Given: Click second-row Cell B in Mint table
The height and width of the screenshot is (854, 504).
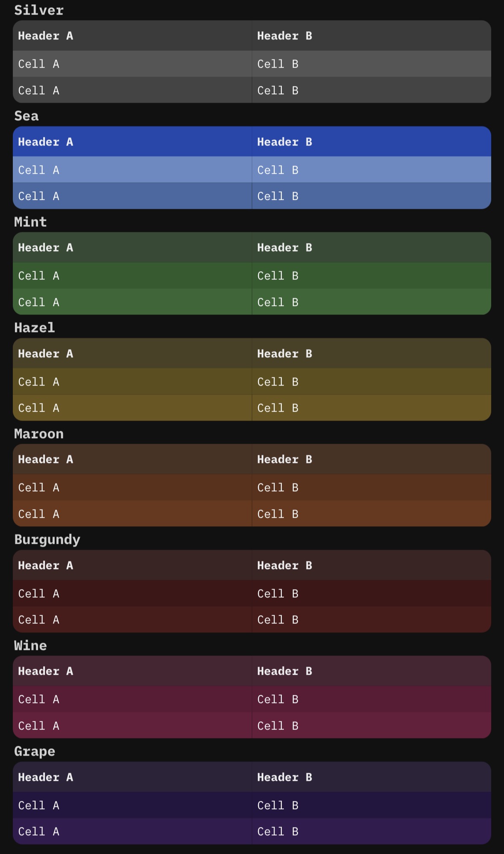Looking at the screenshot, I should 278,302.
